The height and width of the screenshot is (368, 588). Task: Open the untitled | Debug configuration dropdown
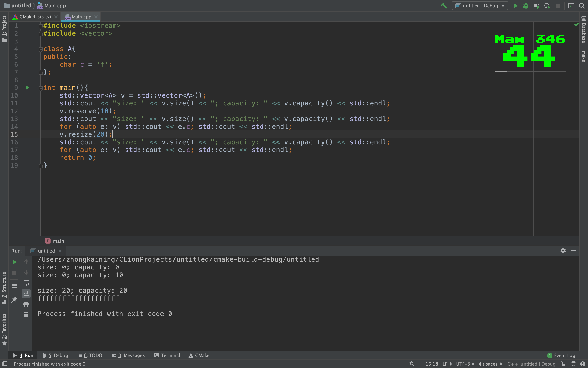point(480,6)
